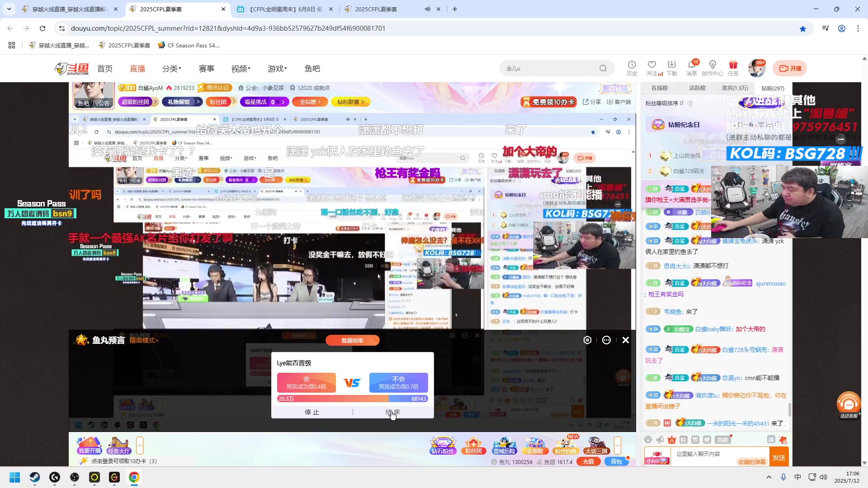
Task: Collapse the left activity bar arrow
Action: (140, 446)
